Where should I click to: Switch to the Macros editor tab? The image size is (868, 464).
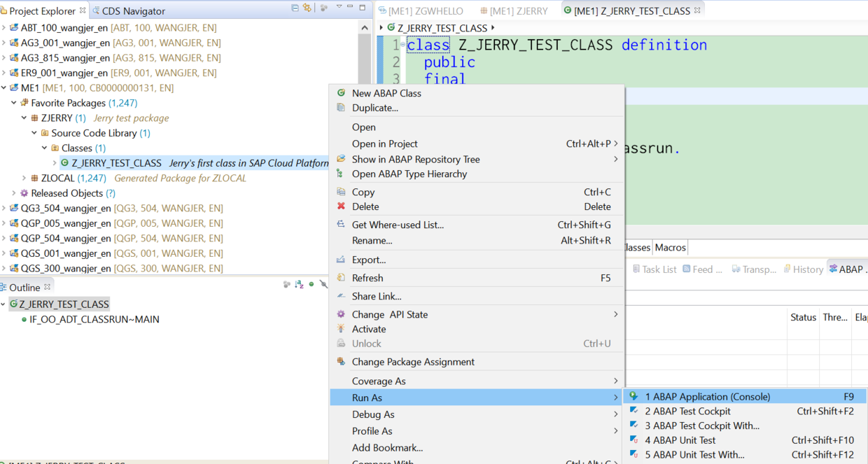(x=670, y=247)
